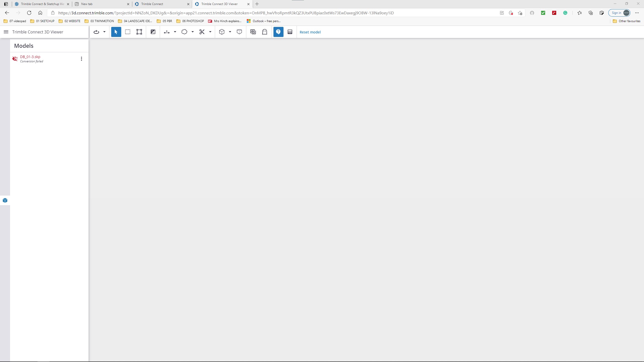Choose the area select with handles tool

click(x=139, y=32)
